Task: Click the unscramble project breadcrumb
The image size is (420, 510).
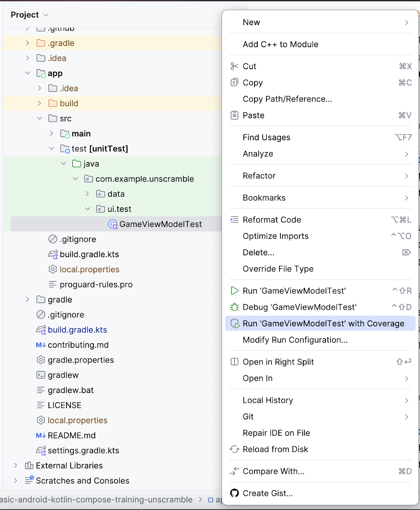Action: point(96,499)
